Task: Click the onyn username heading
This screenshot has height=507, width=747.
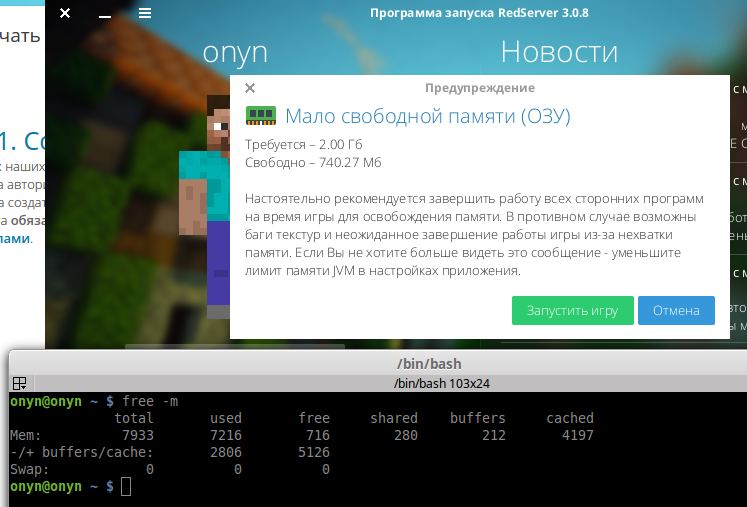Action: 235,53
